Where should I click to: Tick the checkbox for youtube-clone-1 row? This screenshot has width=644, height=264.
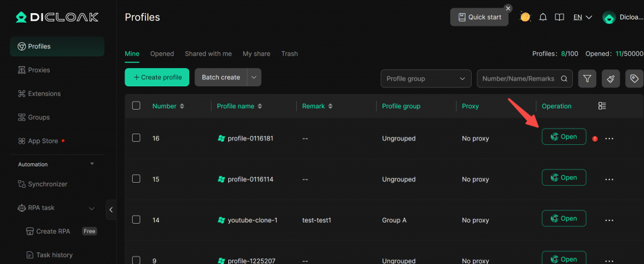coord(136,220)
